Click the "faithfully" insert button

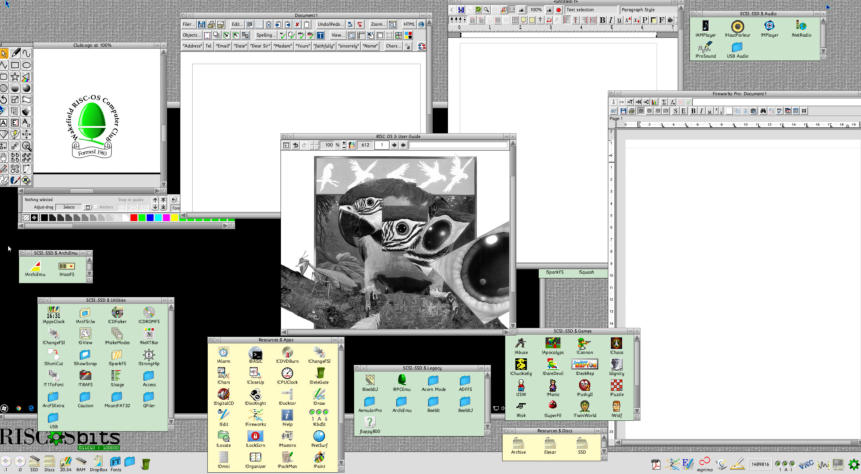pos(324,46)
